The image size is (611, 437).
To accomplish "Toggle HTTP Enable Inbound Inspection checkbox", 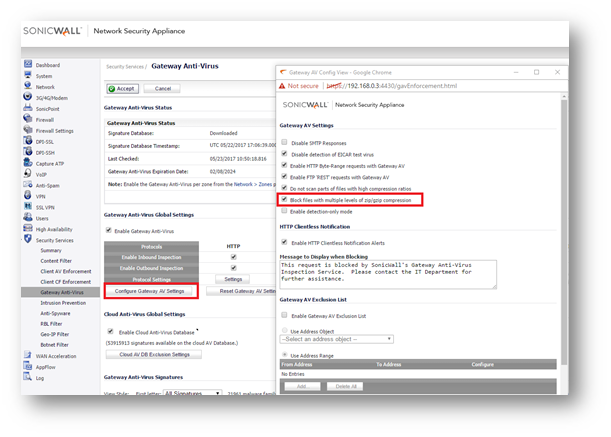I will coord(233,257).
